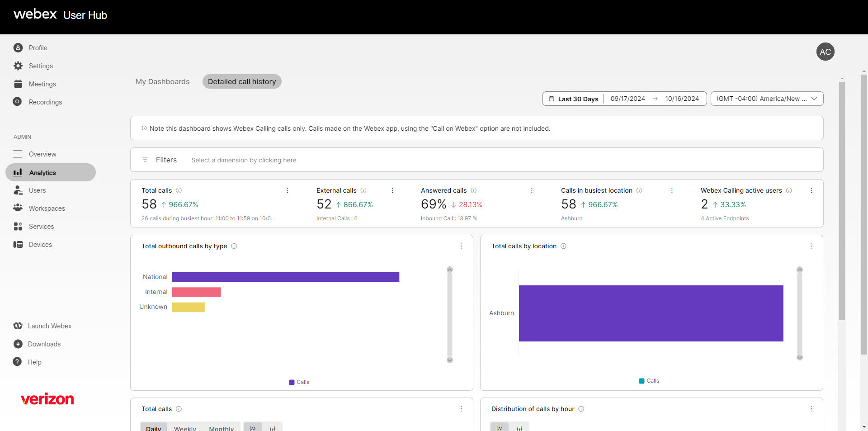Click info icon next to External calls
The height and width of the screenshot is (431, 868).
pos(363,190)
